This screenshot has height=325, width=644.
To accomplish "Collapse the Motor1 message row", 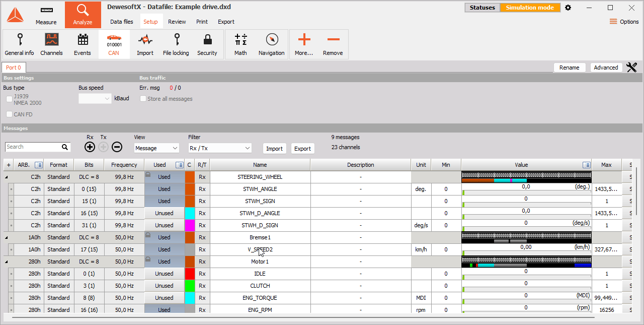I will click(7, 262).
